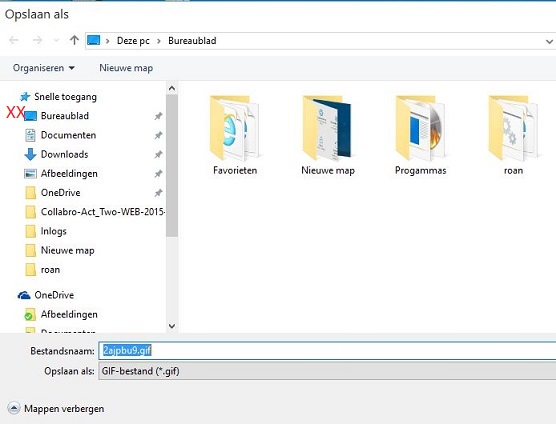This screenshot has width=556, height=424.
Task: Click the sidebar scrollbar down arrow
Action: [x=172, y=326]
